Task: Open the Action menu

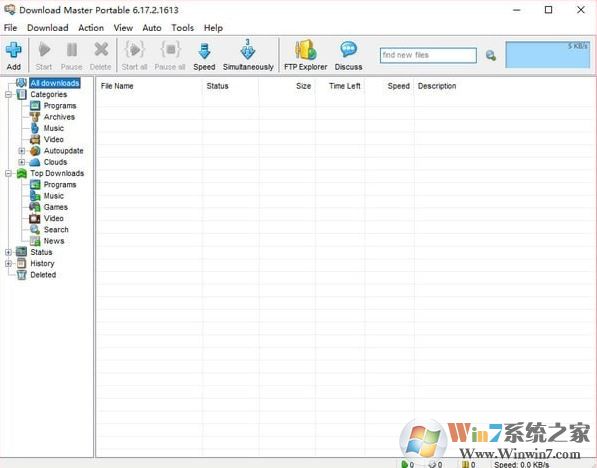Action: pos(91,28)
